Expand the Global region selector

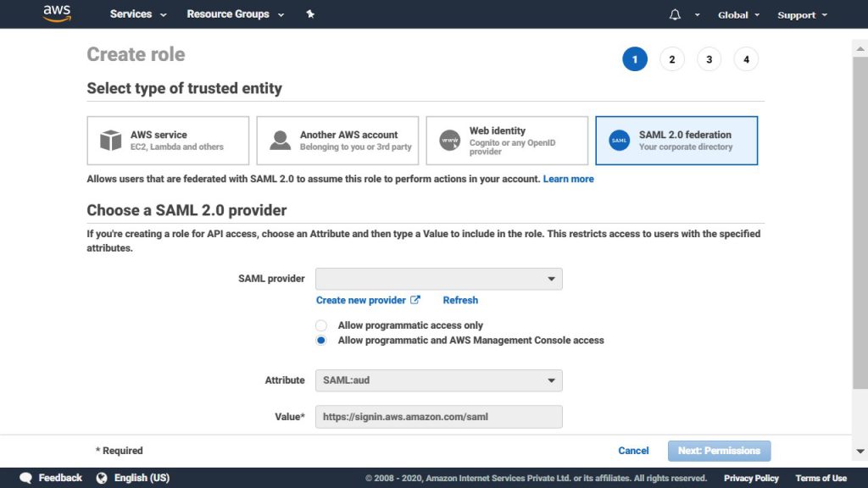(x=736, y=14)
